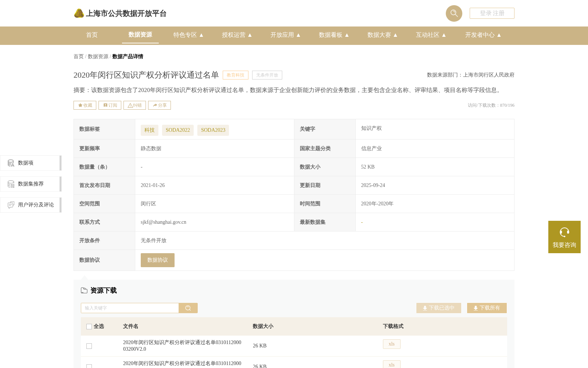Screen dimensions: 588x368
Task: Click the 收藏 star button
Action: click(x=85, y=105)
